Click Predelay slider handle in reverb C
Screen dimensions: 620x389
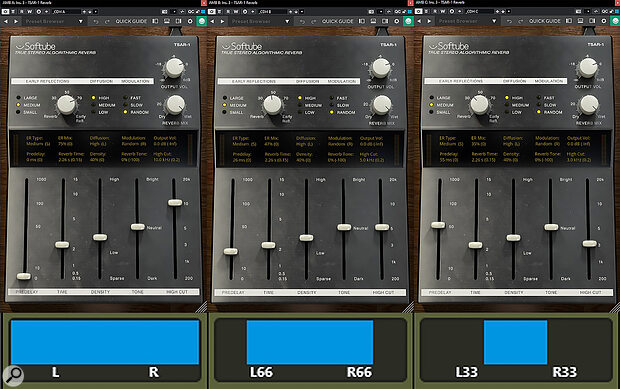[x=438, y=225]
